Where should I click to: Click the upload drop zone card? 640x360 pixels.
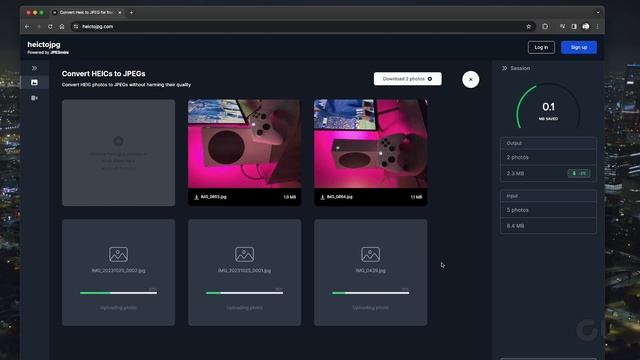118,153
